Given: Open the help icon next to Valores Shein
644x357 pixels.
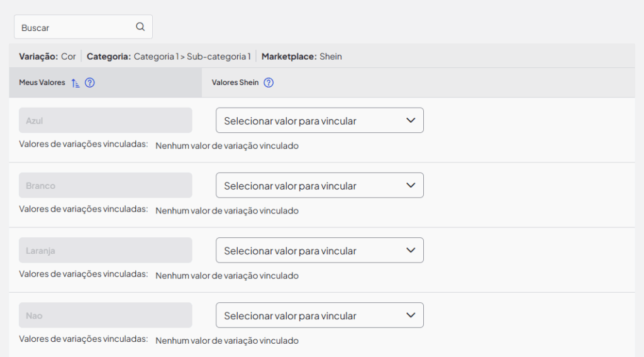Looking at the screenshot, I should [x=269, y=82].
